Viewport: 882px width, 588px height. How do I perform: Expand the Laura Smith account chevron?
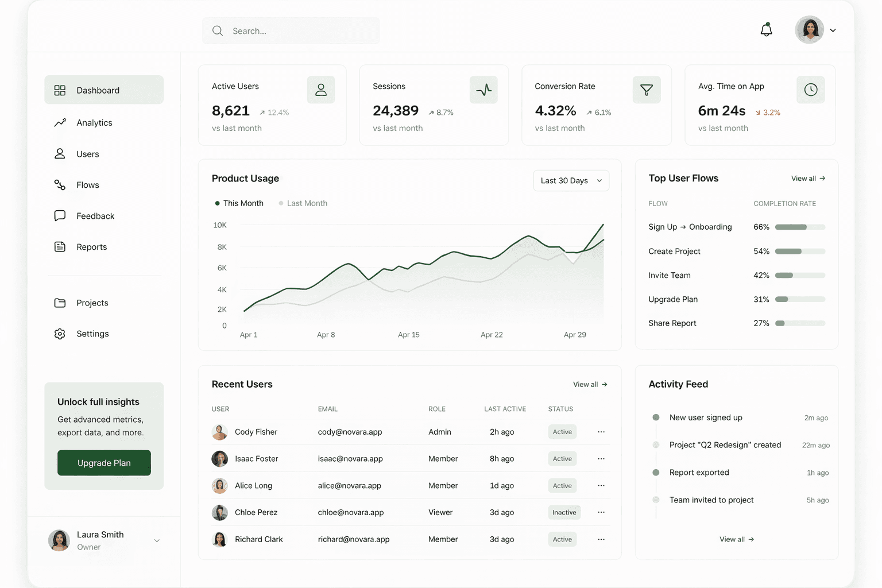coord(157,540)
